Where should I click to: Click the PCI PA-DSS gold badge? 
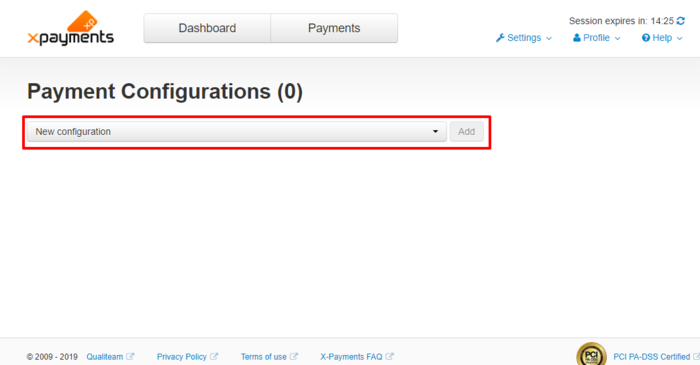click(592, 355)
